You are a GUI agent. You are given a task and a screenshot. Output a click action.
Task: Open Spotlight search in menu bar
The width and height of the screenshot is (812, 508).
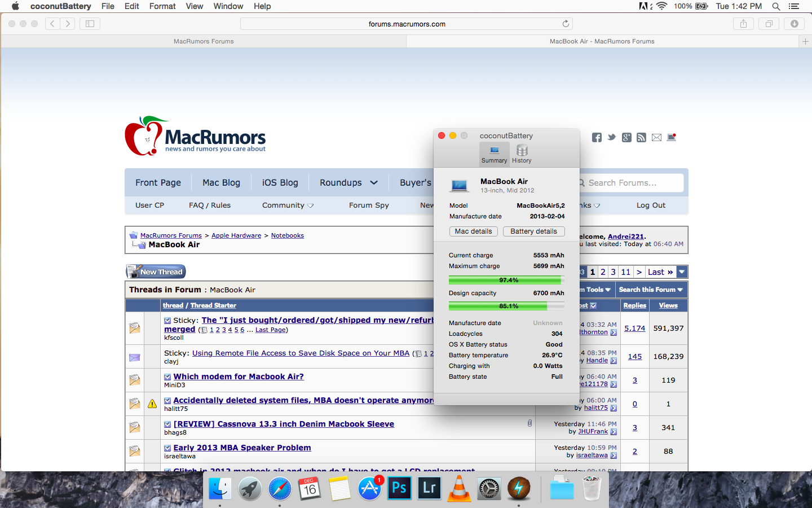click(x=776, y=6)
